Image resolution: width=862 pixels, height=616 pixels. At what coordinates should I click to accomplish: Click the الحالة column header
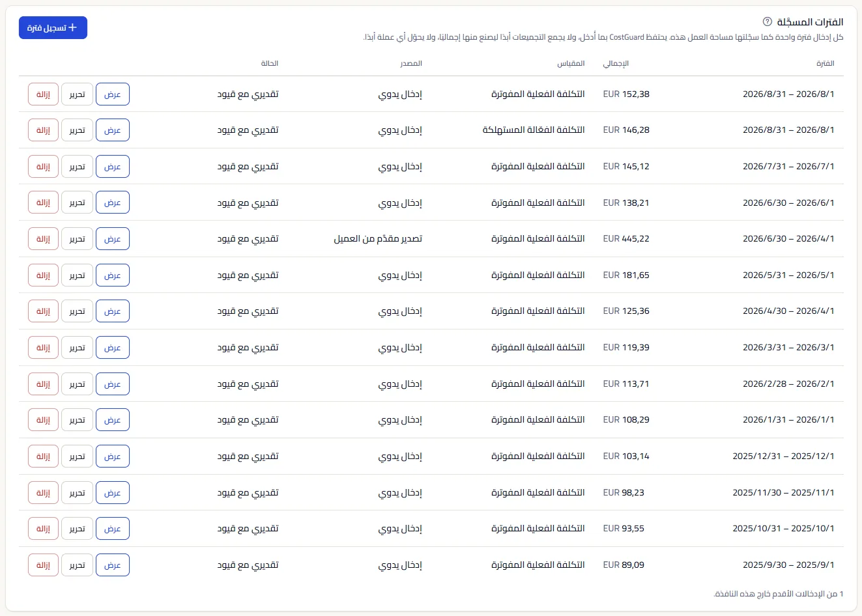point(270,63)
